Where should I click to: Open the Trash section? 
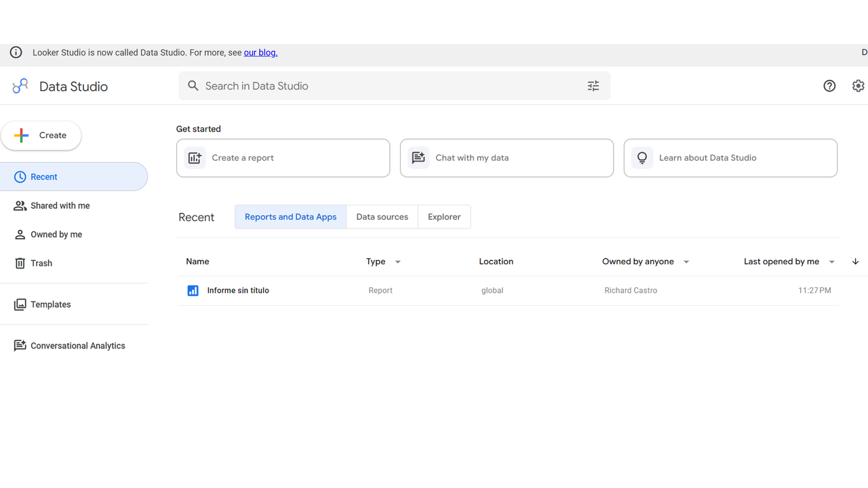click(x=74, y=263)
